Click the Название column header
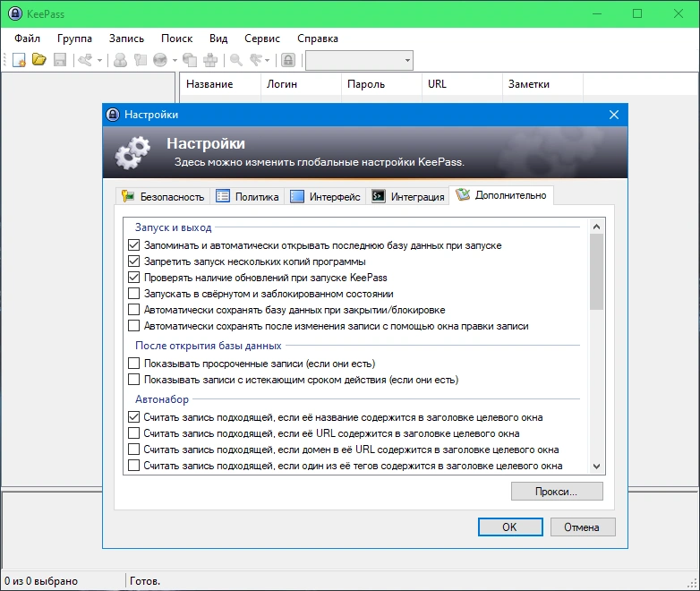 coord(220,84)
